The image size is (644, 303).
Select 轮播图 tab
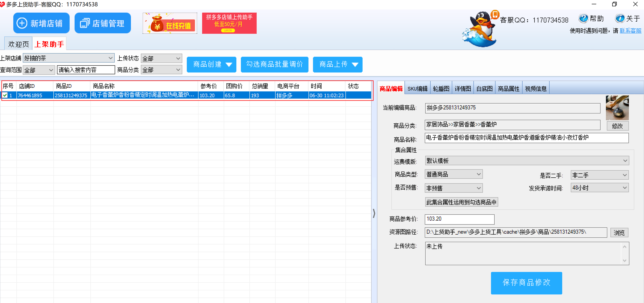[x=441, y=88]
